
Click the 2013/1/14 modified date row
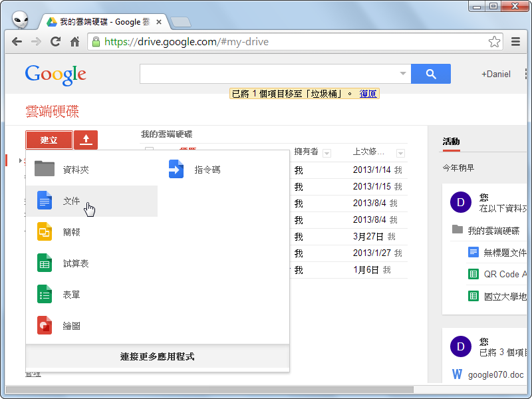[372, 170]
